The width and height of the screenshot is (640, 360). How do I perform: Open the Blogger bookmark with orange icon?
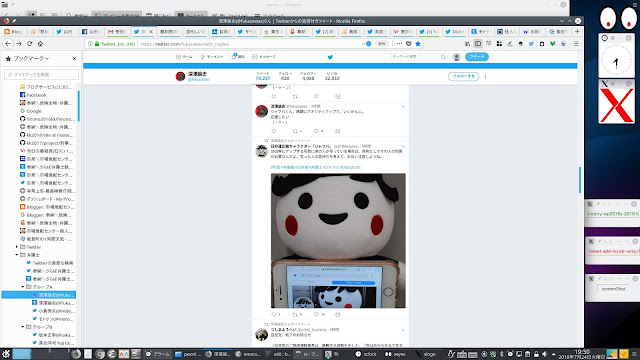(x=47, y=207)
